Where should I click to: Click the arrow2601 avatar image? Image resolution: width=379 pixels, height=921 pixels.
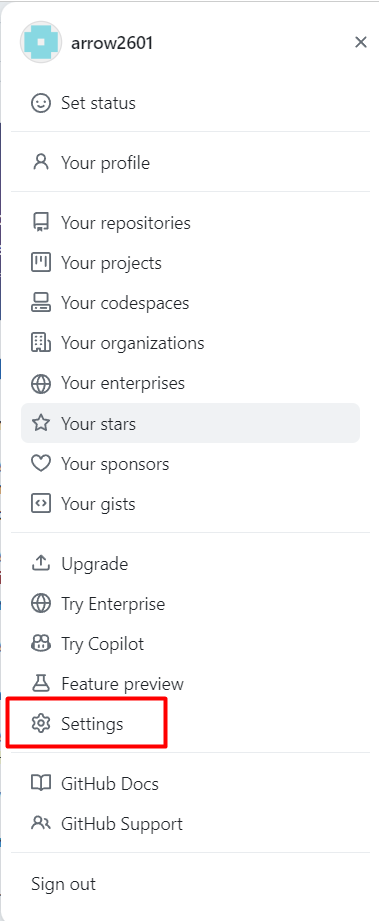pos(41,42)
